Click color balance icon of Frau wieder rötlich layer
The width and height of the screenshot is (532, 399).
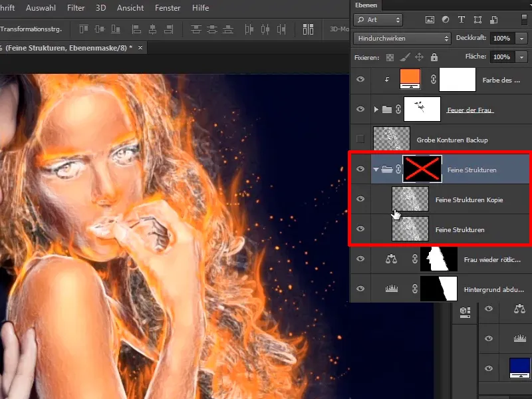(391, 259)
